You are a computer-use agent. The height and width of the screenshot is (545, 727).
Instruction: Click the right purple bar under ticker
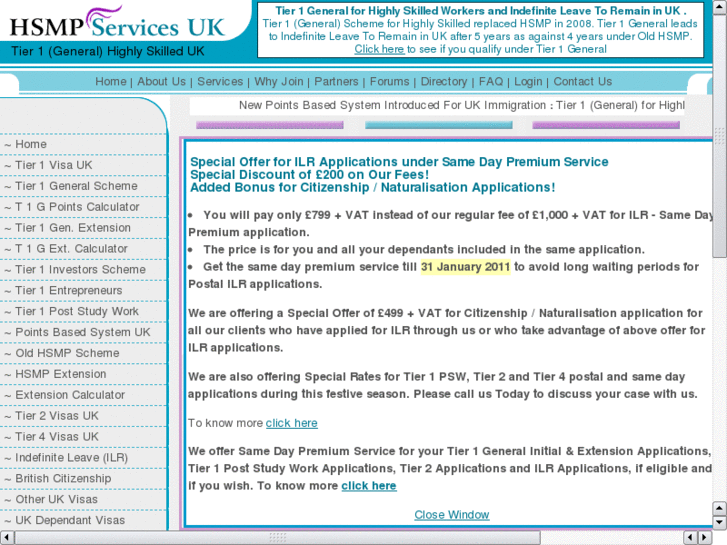[x=606, y=125]
